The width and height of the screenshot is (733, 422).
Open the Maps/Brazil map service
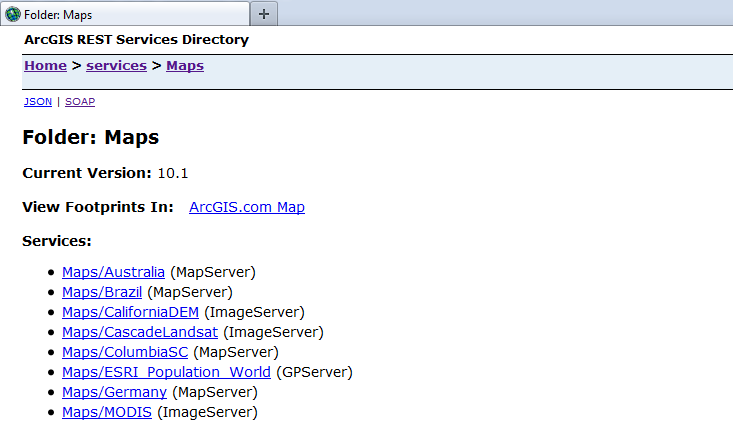coord(102,292)
